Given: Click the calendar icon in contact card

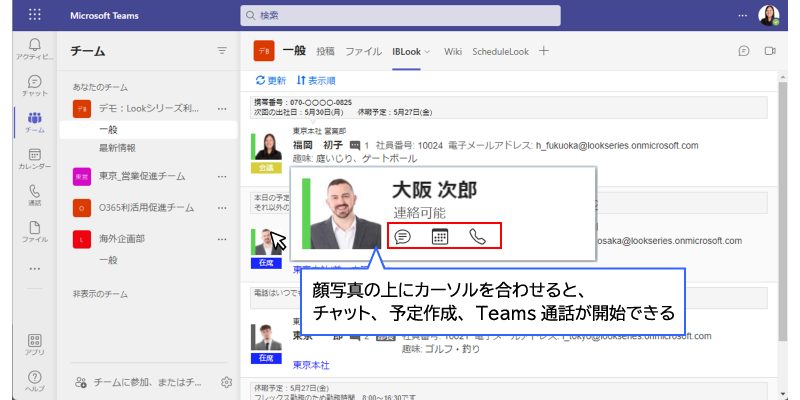Looking at the screenshot, I should 440,237.
